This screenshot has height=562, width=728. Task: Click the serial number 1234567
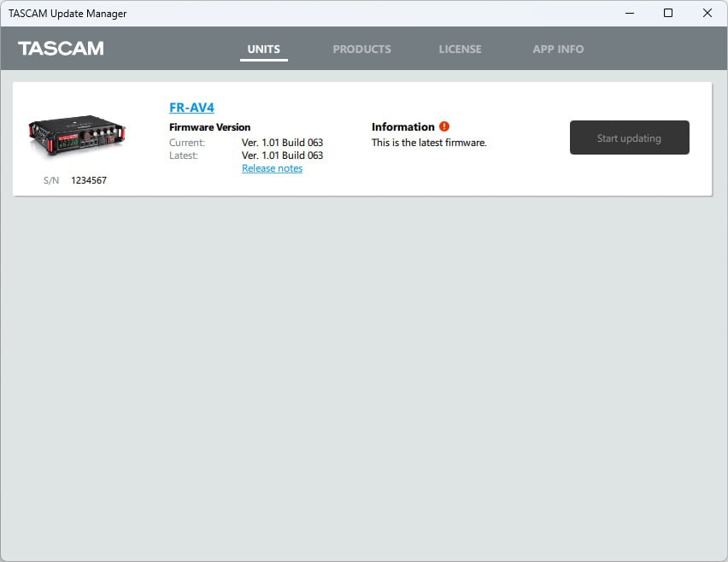(89, 180)
